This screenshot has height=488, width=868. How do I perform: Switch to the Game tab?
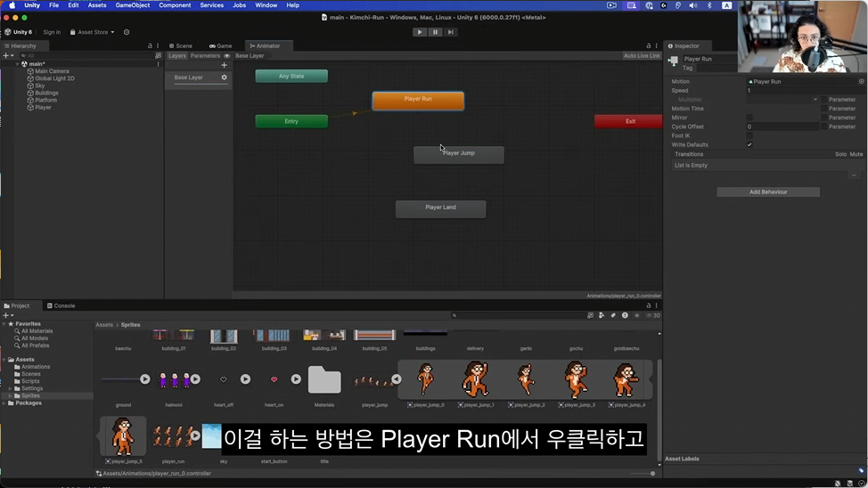tap(220, 46)
